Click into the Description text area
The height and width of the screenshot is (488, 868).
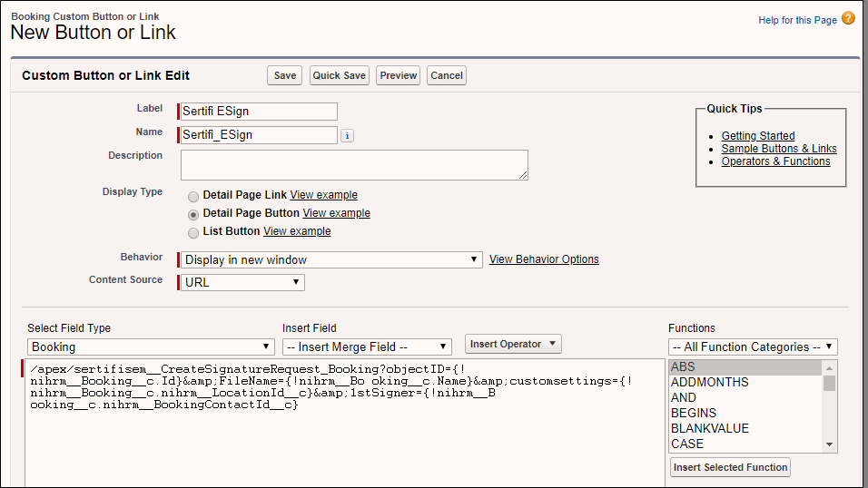point(354,165)
